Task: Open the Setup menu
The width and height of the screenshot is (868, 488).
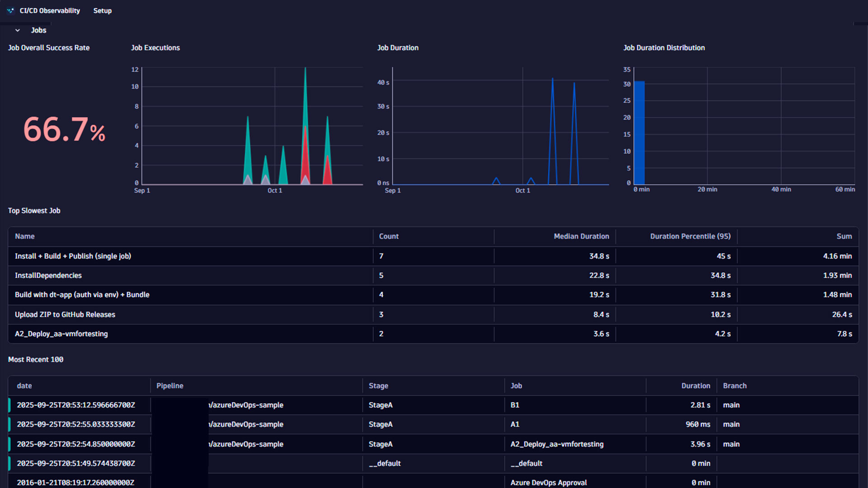Action: pyautogui.click(x=102, y=10)
